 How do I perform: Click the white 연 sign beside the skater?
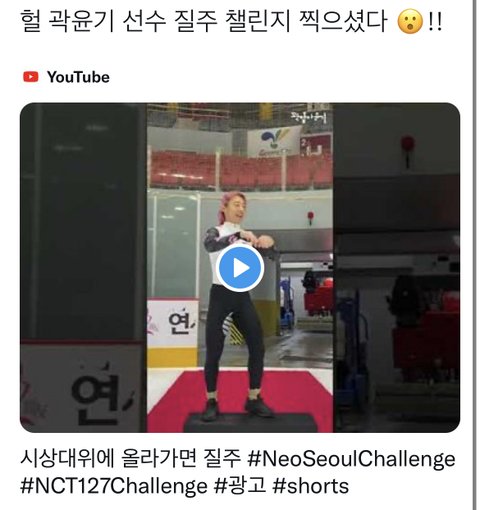173,322
